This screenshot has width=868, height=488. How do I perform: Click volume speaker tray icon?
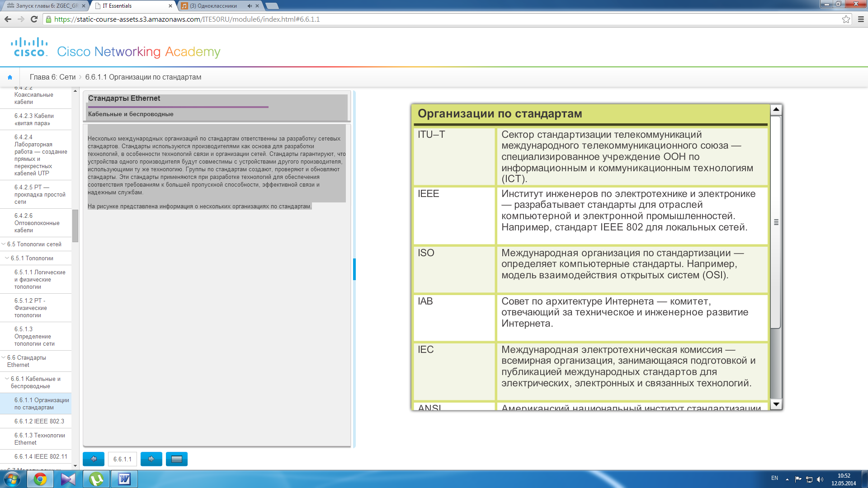(820, 479)
